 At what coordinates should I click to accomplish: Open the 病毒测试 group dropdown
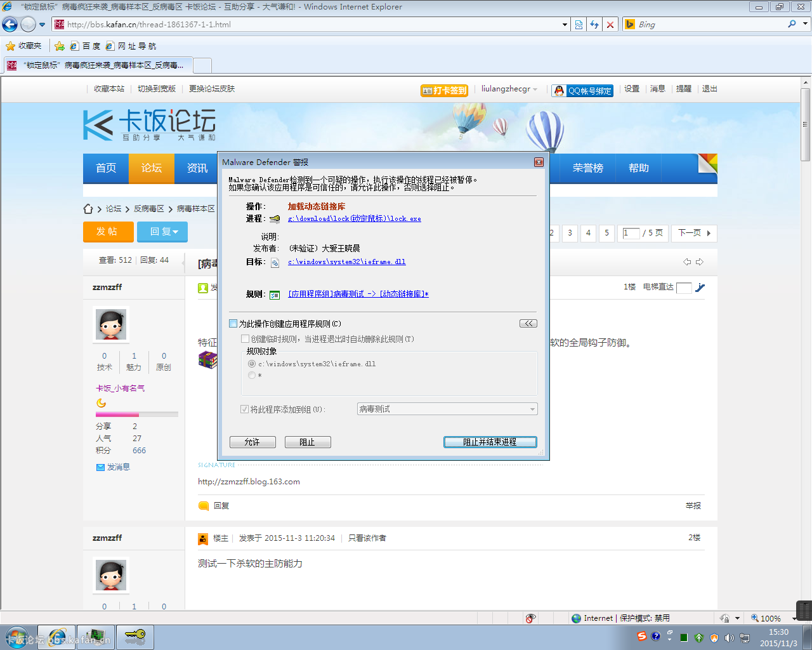(x=447, y=409)
